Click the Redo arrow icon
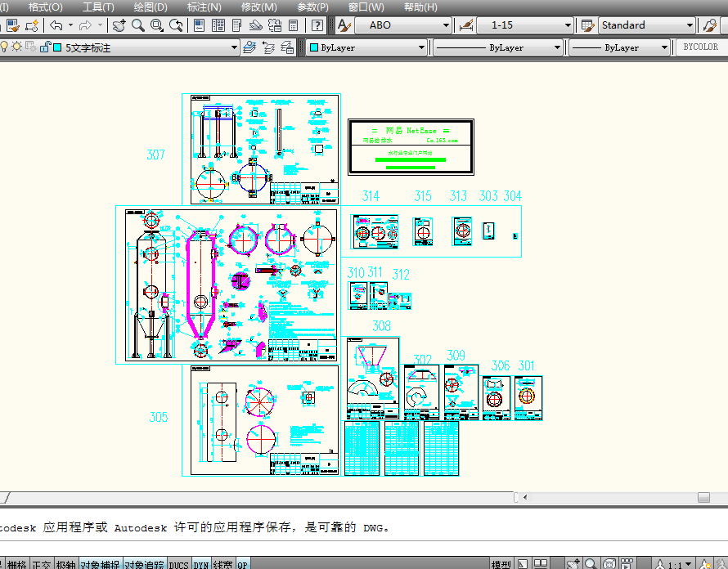The height and width of the screenshot is (569, 728). click(x=85, y=25)
